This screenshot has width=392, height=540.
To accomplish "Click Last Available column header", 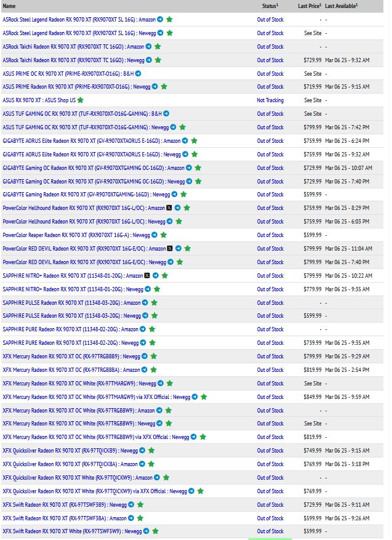I will (342, 6).
